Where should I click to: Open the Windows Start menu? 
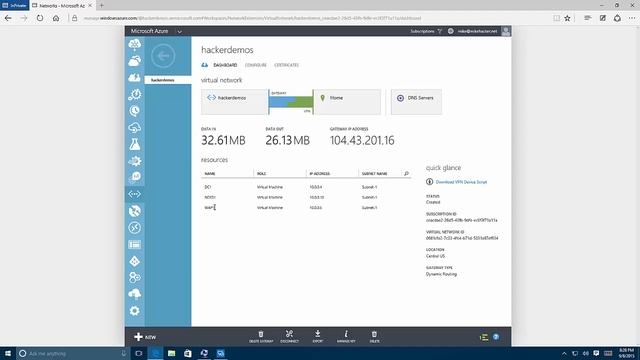click(8, 353)
